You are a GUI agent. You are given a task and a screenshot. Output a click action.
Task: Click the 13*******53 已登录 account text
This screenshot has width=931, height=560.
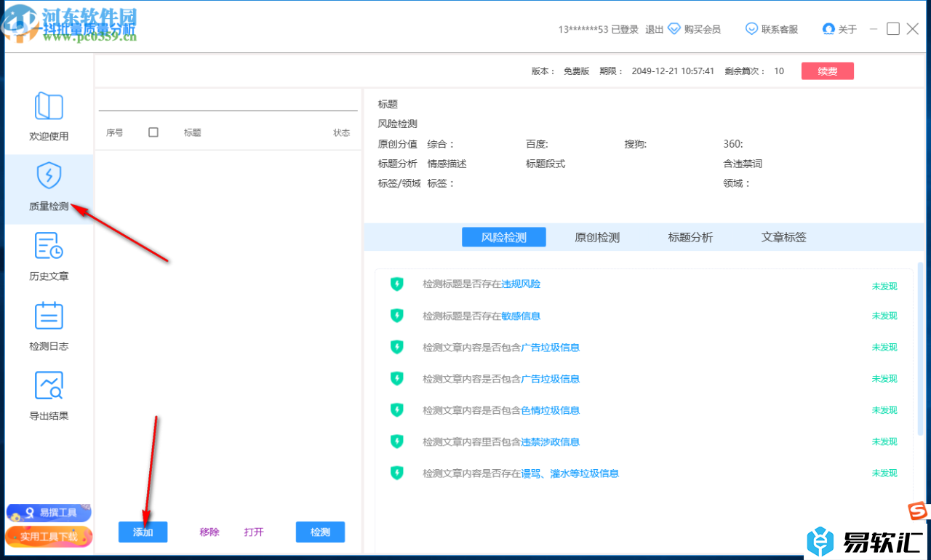point(599,29)
